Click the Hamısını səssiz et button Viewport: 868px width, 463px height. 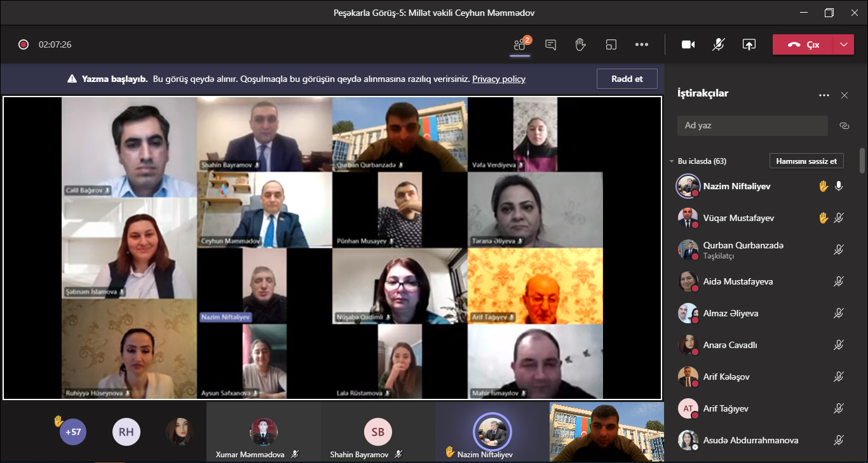point(806,161)
